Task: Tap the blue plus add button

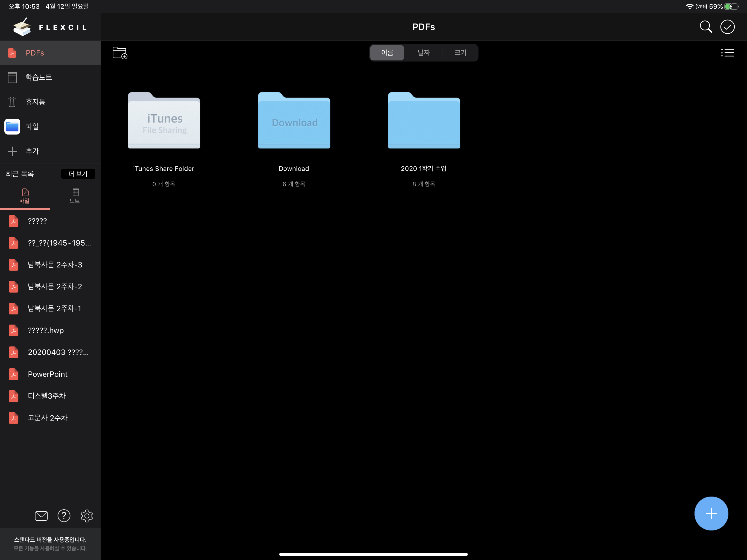Action: (711, 513)
